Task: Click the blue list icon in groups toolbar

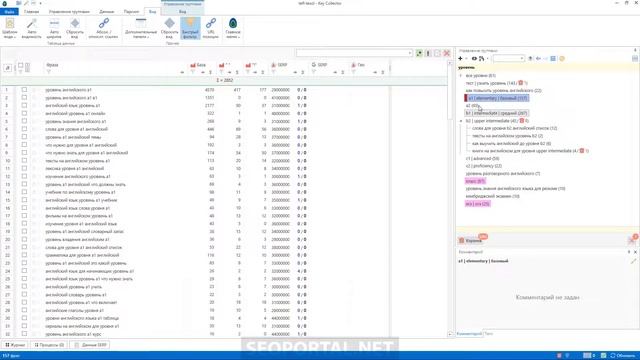Action: [553, 58]
